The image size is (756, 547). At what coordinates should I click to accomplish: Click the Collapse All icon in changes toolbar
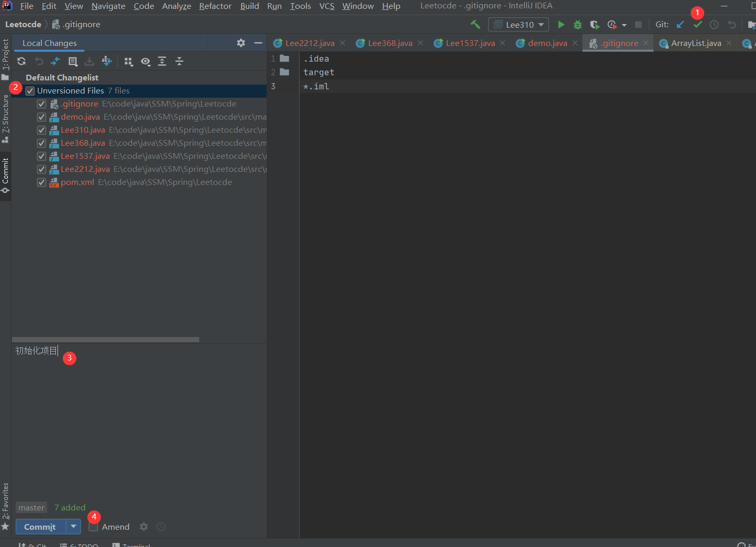[179, 61]
